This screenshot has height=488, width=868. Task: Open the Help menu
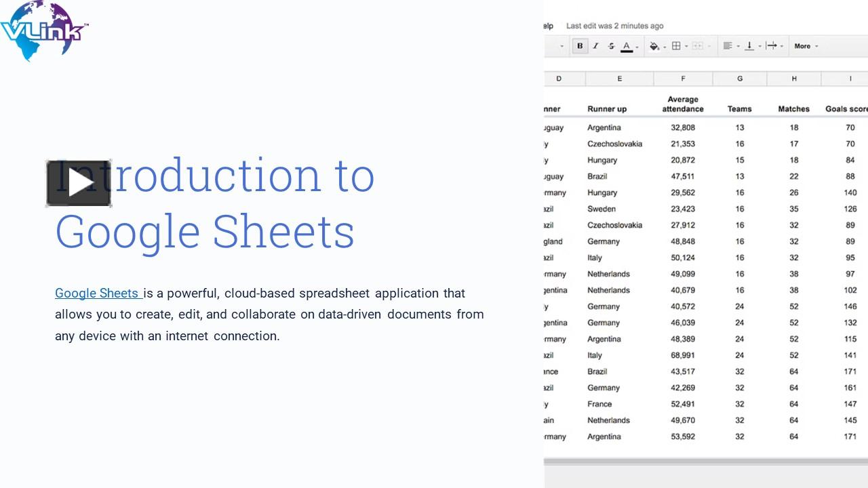coord(546,26)
